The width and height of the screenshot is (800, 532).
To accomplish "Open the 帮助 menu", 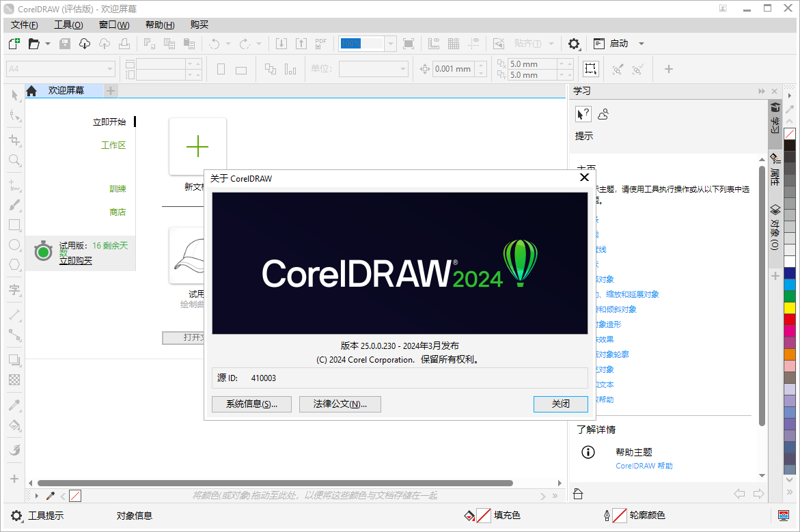I will [158, 25].
